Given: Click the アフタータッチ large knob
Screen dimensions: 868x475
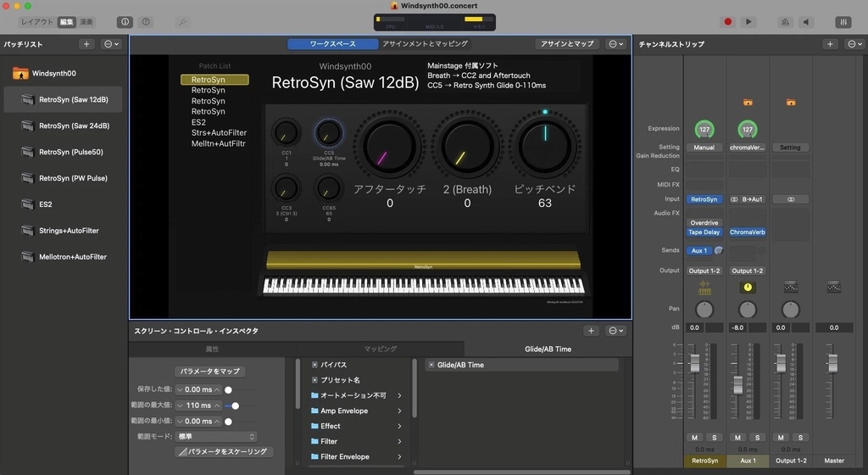Looking at the screenshot, I should 390,147.
